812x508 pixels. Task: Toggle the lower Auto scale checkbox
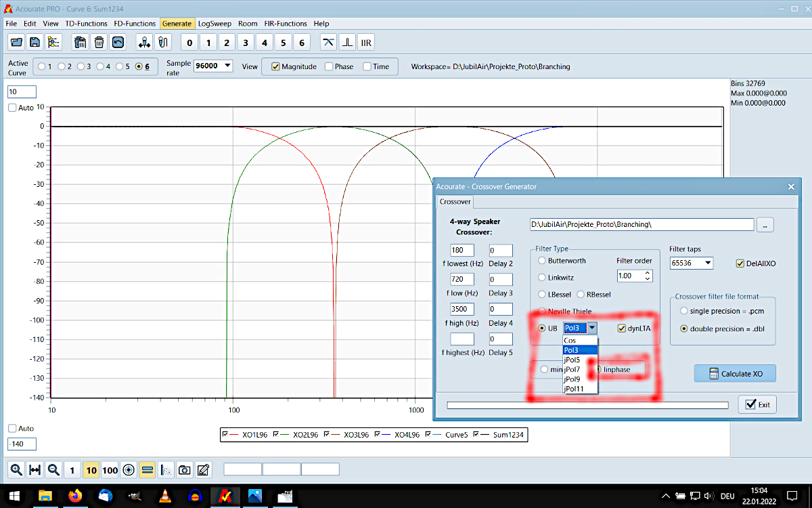13,428
